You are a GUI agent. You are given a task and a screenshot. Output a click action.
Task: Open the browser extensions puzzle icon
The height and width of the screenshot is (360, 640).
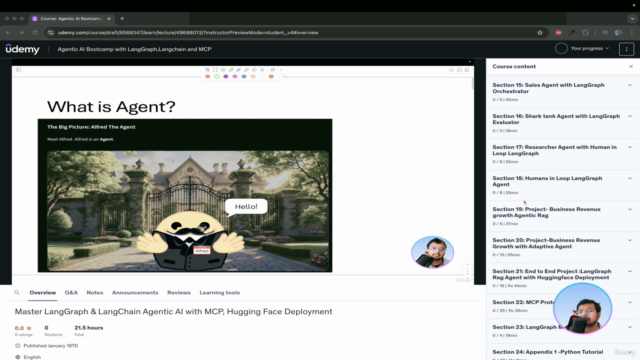coord(585,33)
